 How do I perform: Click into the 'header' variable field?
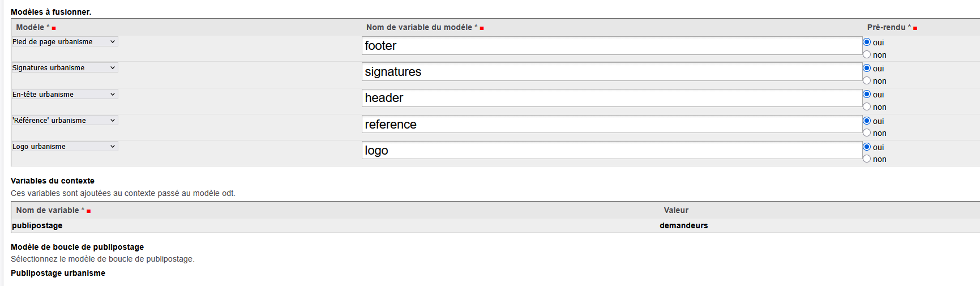point(611,98)
